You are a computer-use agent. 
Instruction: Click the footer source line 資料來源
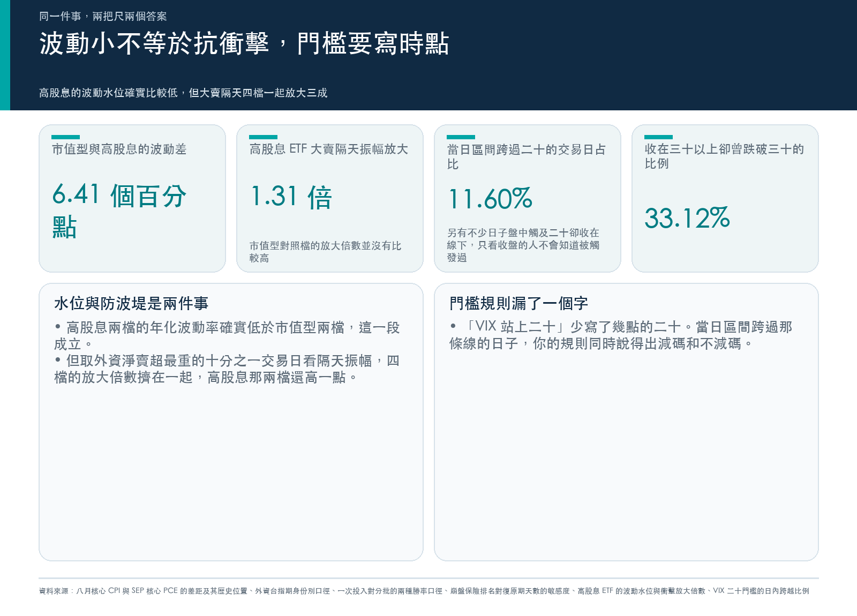424,591
